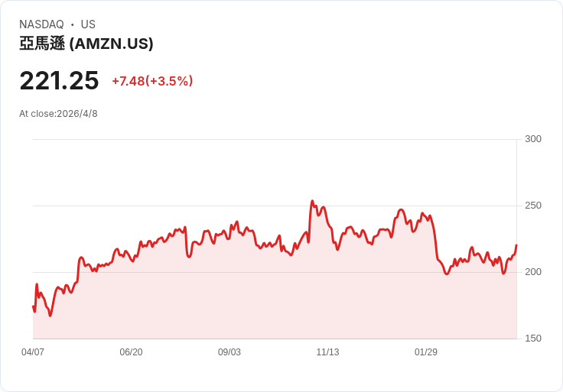Select the 04/07 date on the time axis
The height and width of the screenshot is (392, 563).
click(33, 352)
